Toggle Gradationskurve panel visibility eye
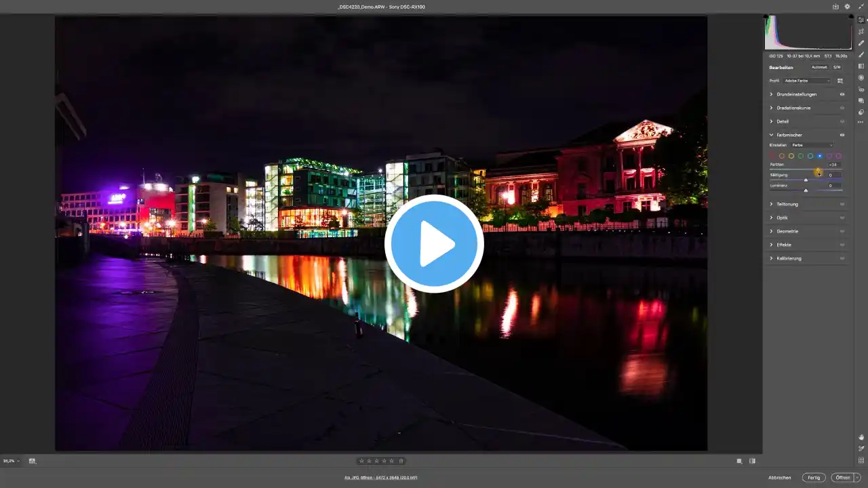Viewport: 868px width, 488px height. click(842, 108)
